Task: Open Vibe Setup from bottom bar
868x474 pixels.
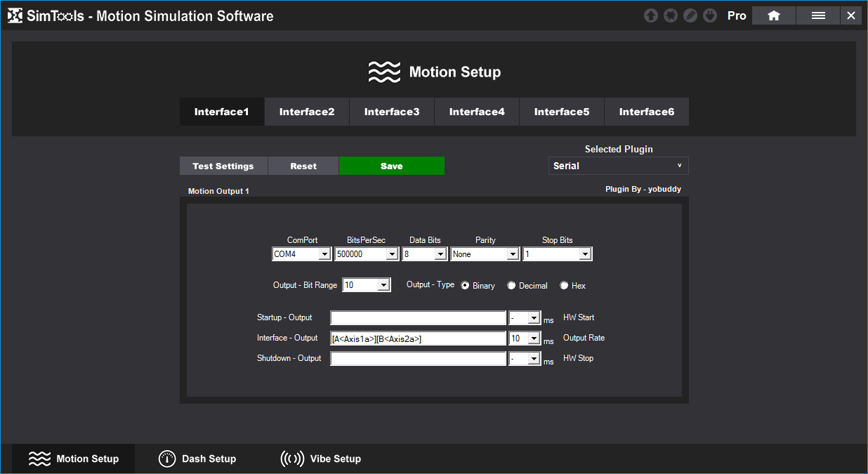Action: pos(321,459)
